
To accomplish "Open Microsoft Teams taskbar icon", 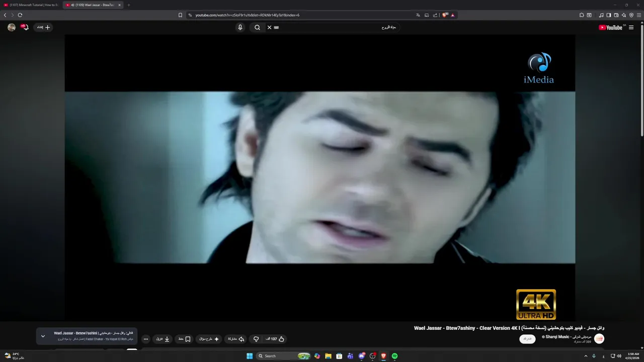I will point(350,356).
